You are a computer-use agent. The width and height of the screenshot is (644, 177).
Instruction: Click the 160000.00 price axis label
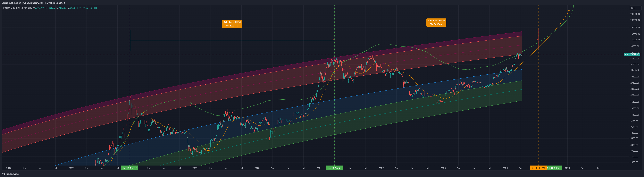coord(635,27)
